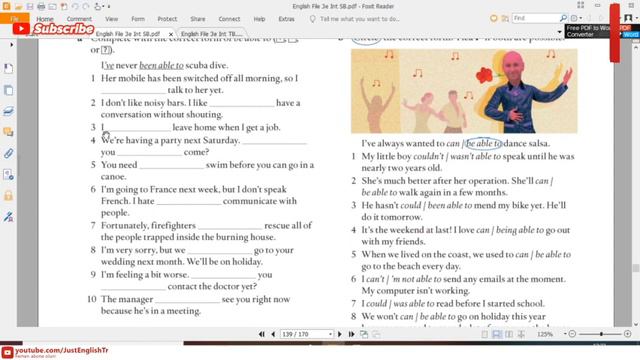The width and height of the screenshot is (640, 360).
Task: Click the page number field 139 / 170
Action: click(x=304, y=334)
